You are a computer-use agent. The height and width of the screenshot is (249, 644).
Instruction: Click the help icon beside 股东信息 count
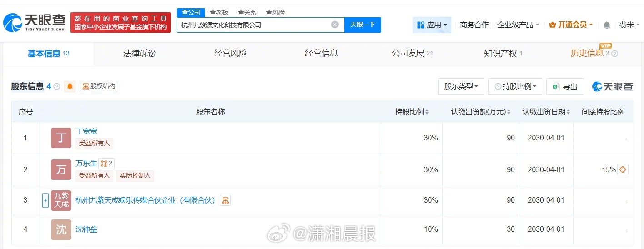pyautogui.click(x=57, y=86)
